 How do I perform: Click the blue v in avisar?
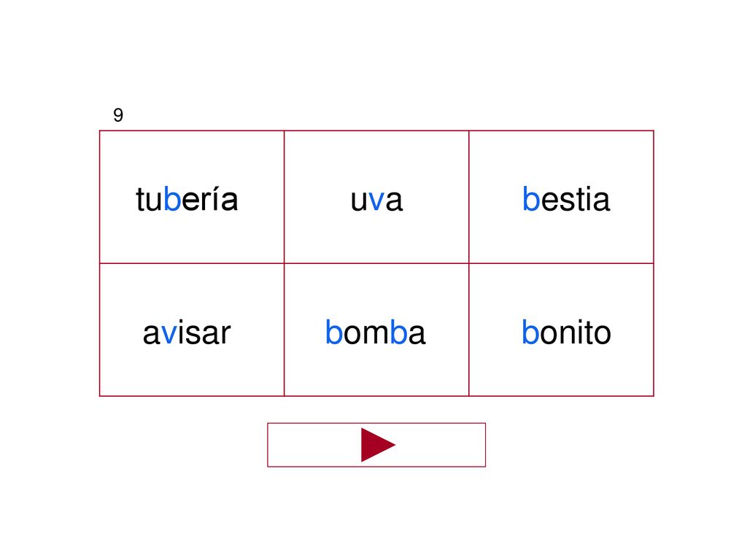[169, 334]
